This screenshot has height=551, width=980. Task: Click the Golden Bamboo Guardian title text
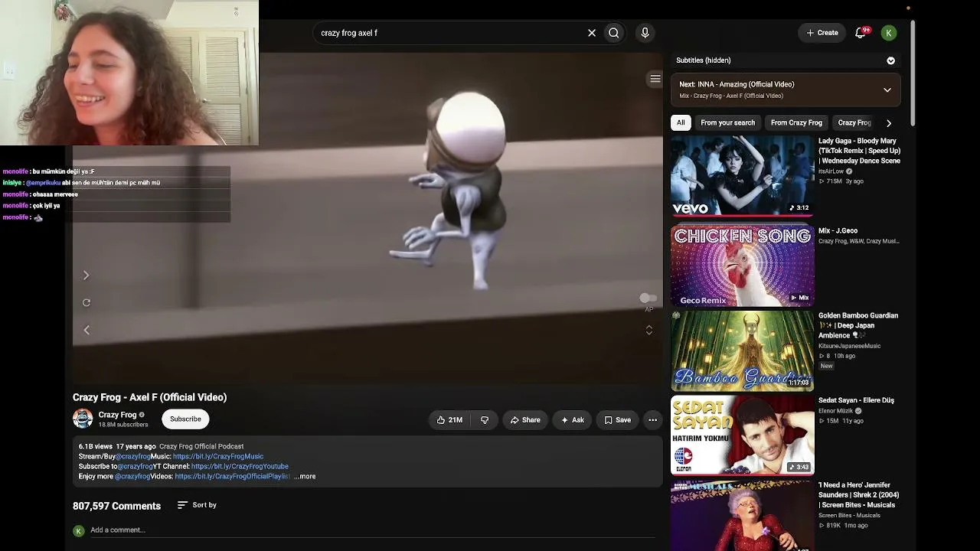858,325
